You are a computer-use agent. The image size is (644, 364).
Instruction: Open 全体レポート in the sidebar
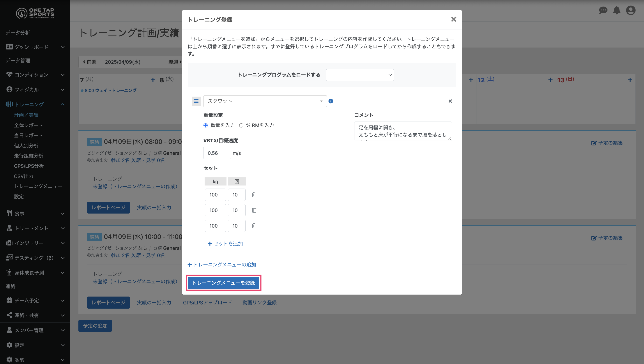pos(28,125)
